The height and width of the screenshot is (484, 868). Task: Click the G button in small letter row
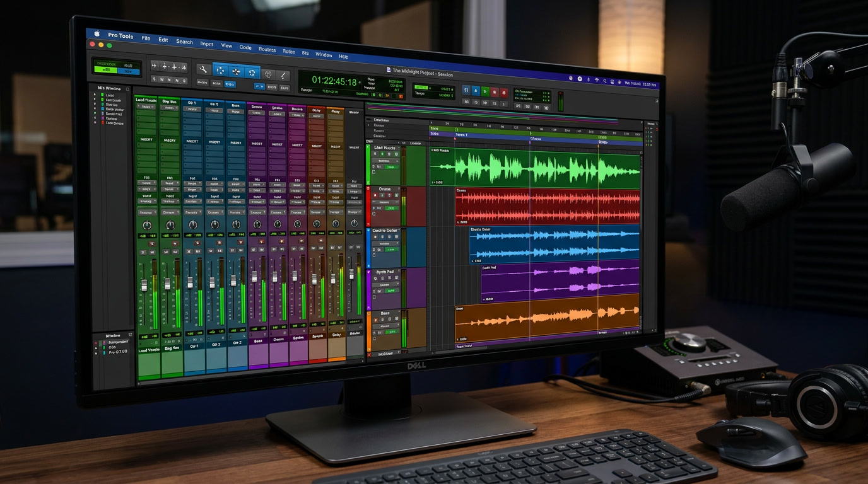[184, 81]
